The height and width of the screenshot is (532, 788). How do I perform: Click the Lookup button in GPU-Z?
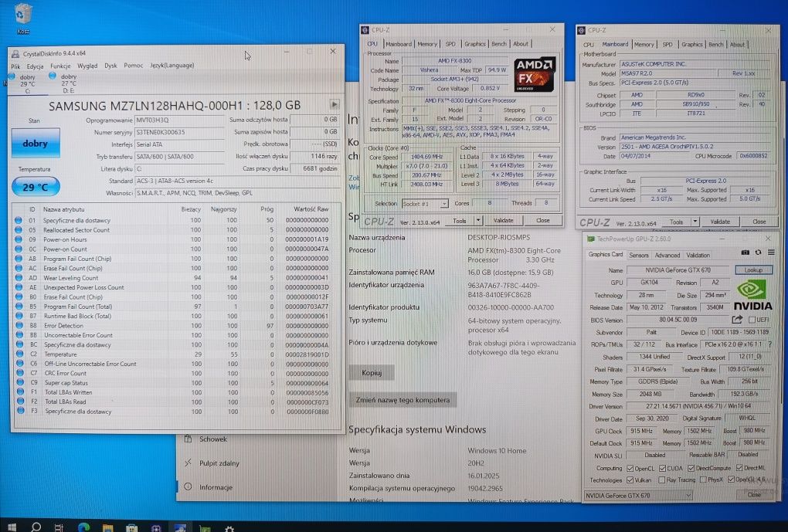coord(753,269)
